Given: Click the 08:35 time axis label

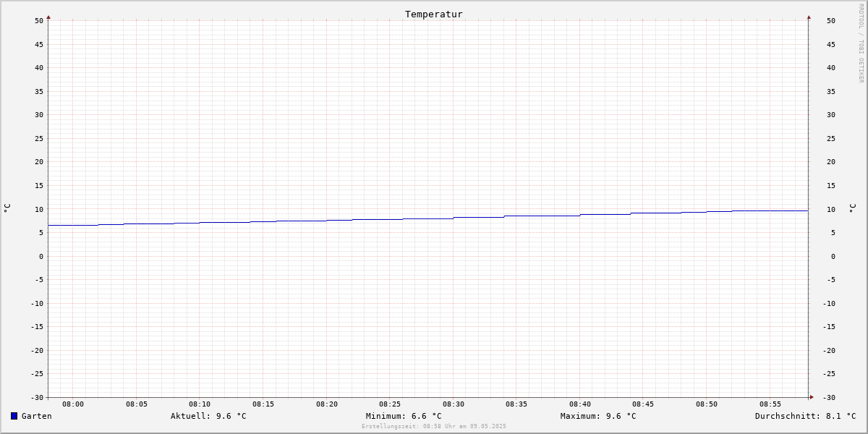Looking at the screenshot, I should 516,404.
